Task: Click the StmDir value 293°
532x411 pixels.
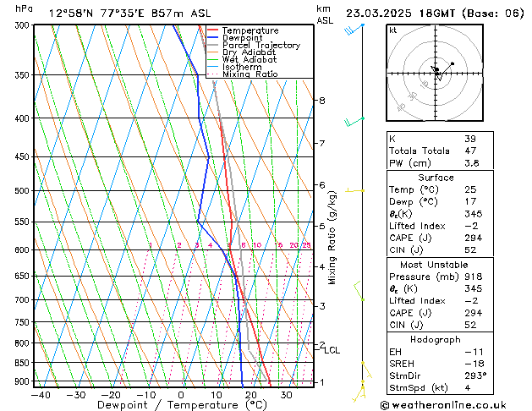Action: (475, 376)
